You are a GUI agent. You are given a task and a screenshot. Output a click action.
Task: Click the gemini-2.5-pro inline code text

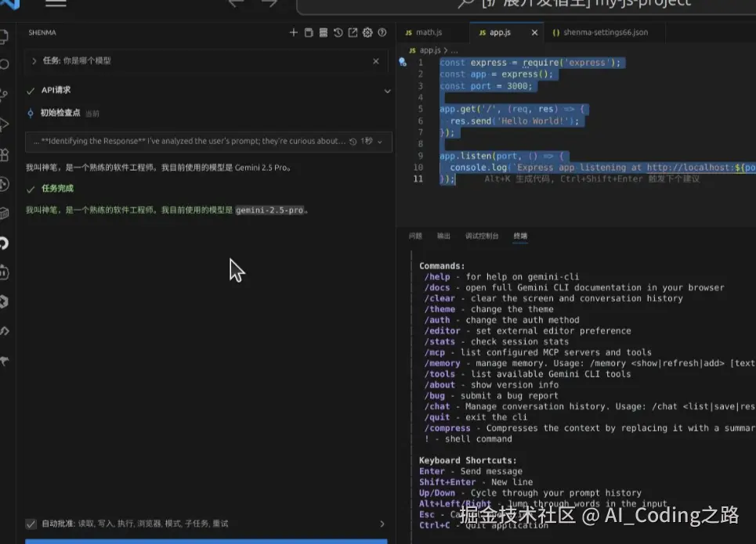(x=269, y=210)
